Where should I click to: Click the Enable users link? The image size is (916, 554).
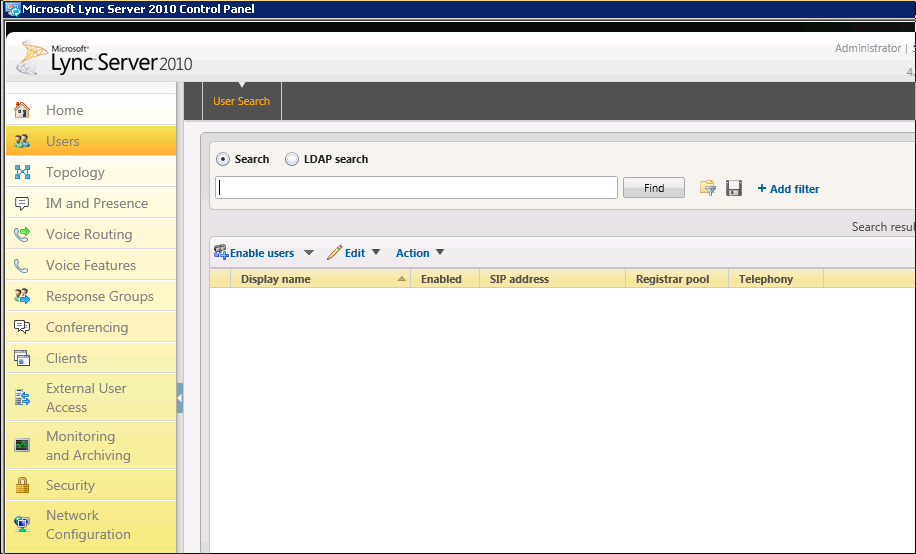tap(262, 253)
